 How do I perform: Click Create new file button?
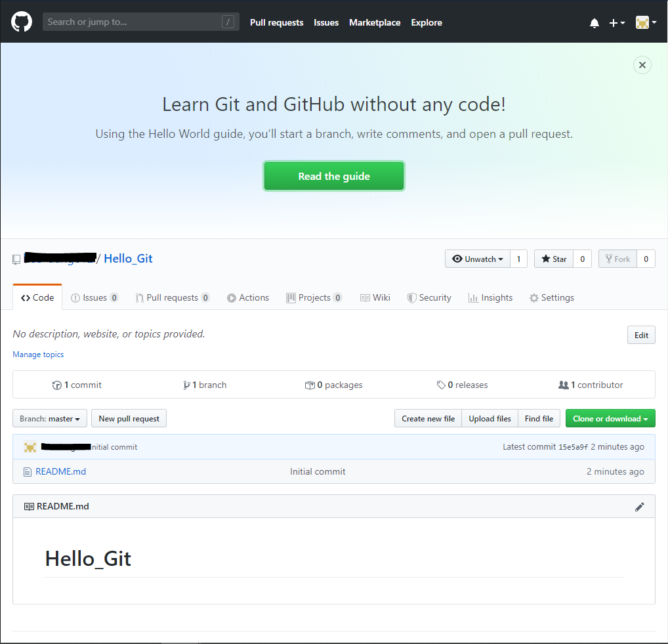(x=428, y=419)
